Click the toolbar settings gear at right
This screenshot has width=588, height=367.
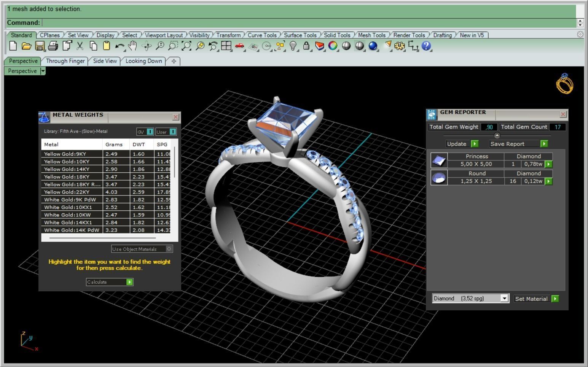(580, 34)
